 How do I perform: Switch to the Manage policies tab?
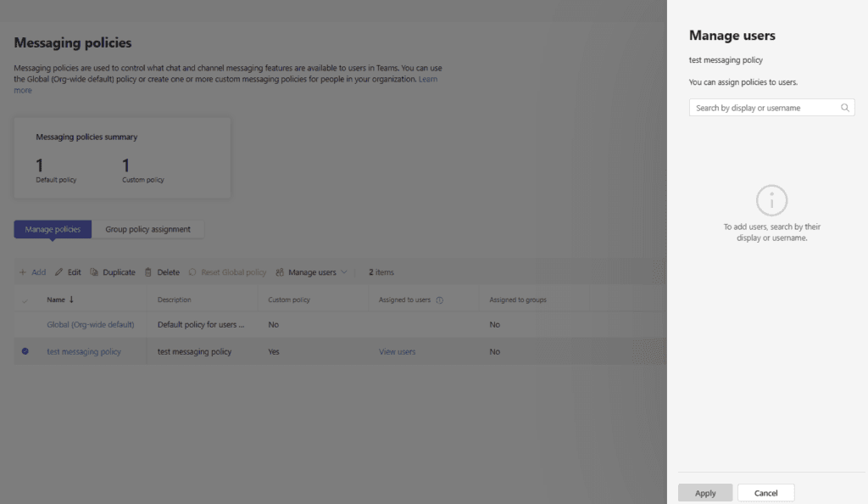pos(53,229)
